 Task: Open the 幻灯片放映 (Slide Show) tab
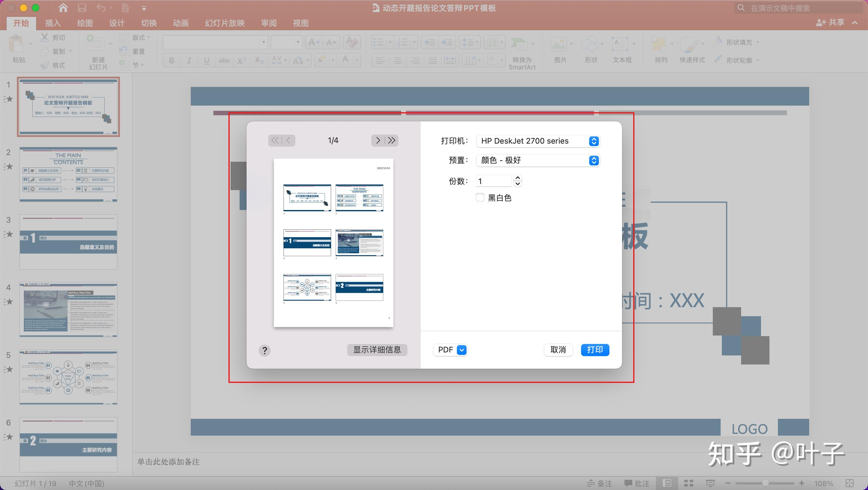tap(225, 23)
